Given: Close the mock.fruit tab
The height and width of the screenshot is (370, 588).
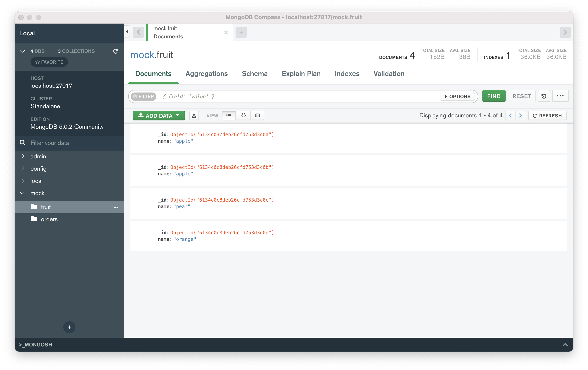Looking at the screenshot, I should pyautogui.click(x=226, y=32).
